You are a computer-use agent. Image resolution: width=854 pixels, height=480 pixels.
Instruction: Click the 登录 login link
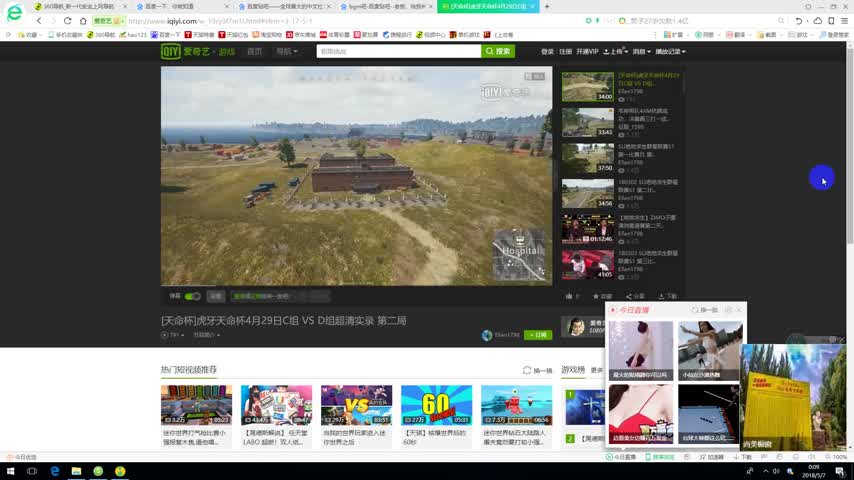(x=547, y=51)
